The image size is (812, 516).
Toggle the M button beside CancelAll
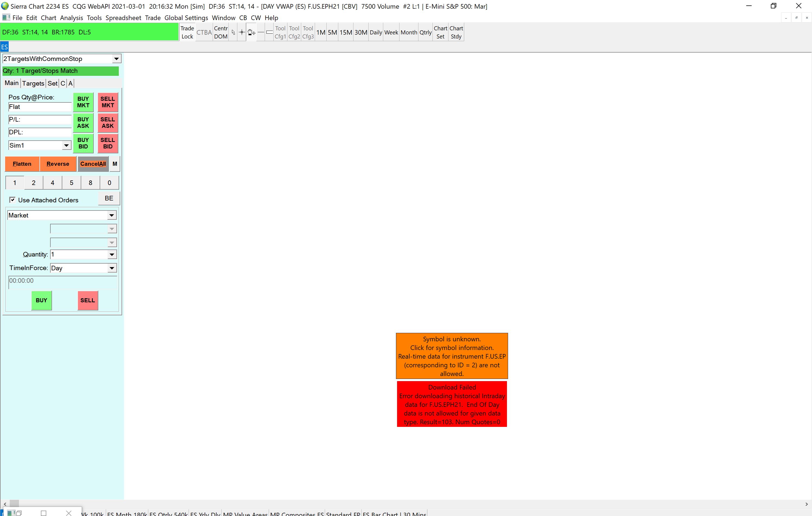tap(115, 164)
